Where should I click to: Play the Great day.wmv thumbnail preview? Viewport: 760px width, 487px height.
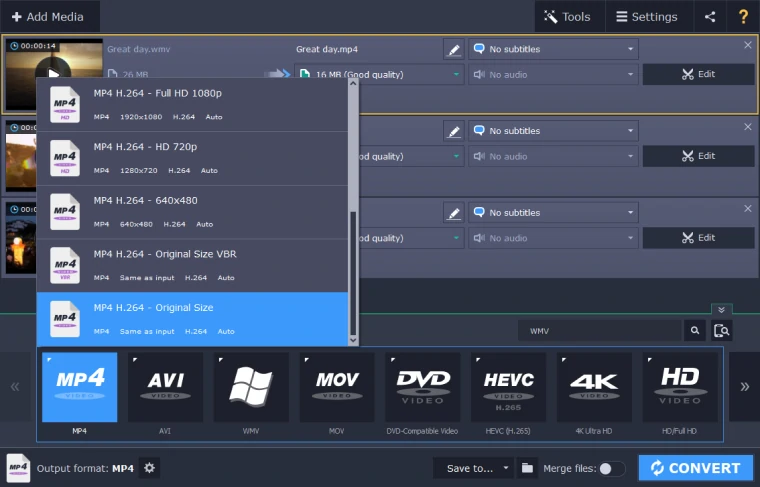coord(54,74)
